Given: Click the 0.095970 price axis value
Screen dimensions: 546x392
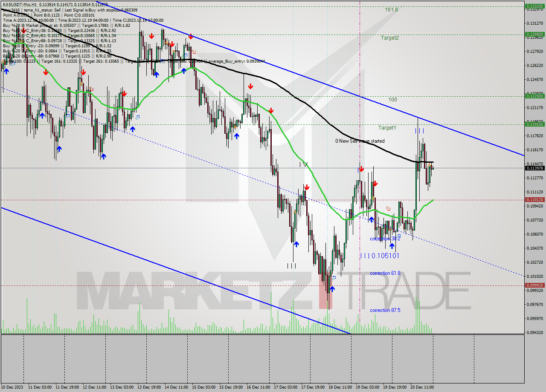Looking at the screenshot, I should coord(534,318).
